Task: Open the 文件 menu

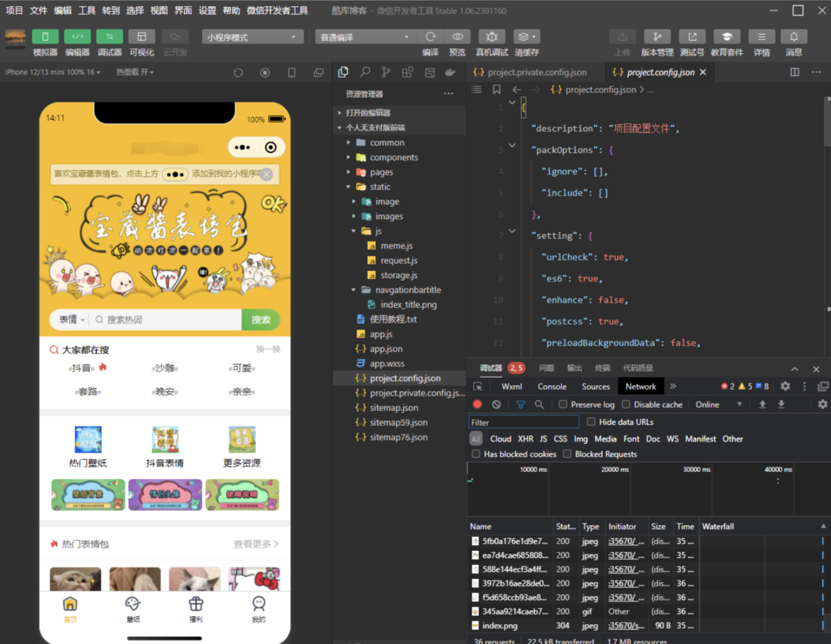Action: [x=38, y=10]
